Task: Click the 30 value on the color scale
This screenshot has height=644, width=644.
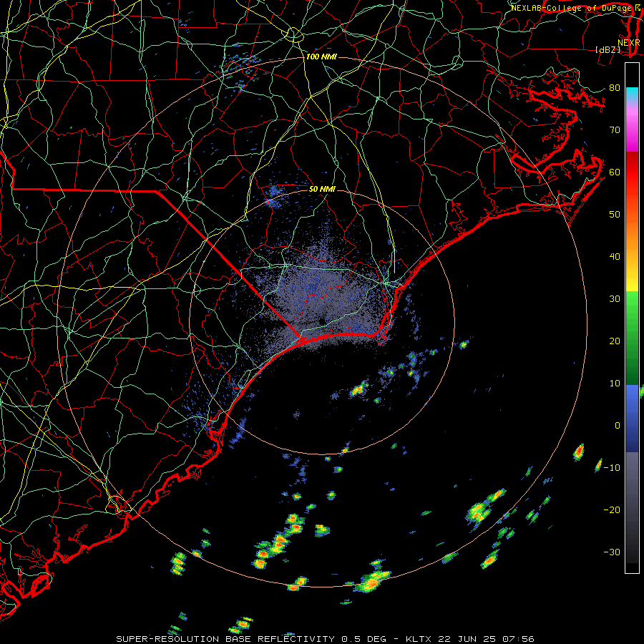Action: pyautogui.click(x=615, y=299)
